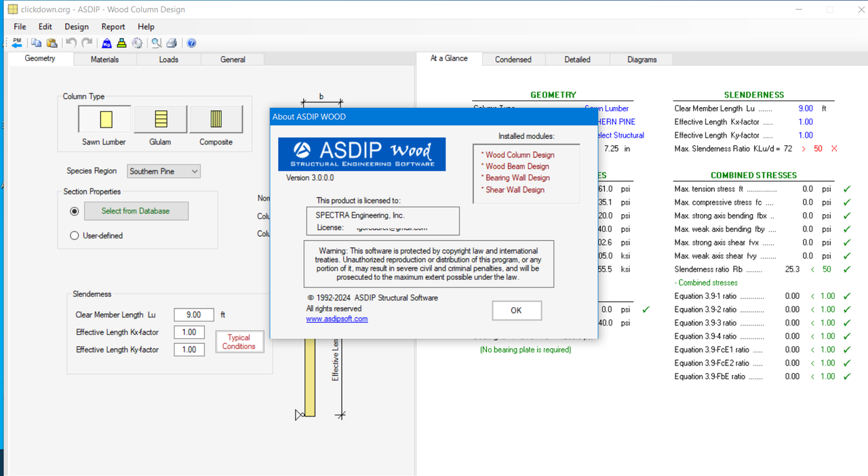868x476 pixels.
Task: Open the Help menu
Action: click(x=146, y=26)
